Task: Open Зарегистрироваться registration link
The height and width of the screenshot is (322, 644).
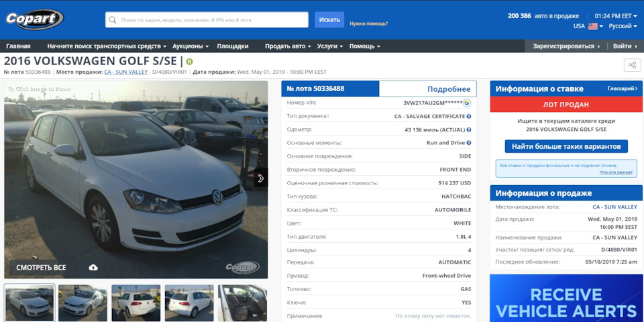Action: (566, 46)
